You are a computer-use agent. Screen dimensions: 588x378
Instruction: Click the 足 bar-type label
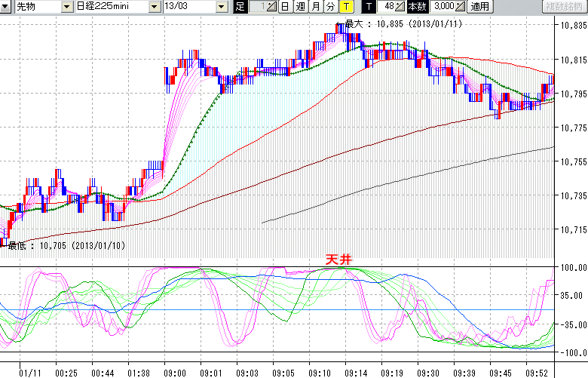tap(240, 7)
